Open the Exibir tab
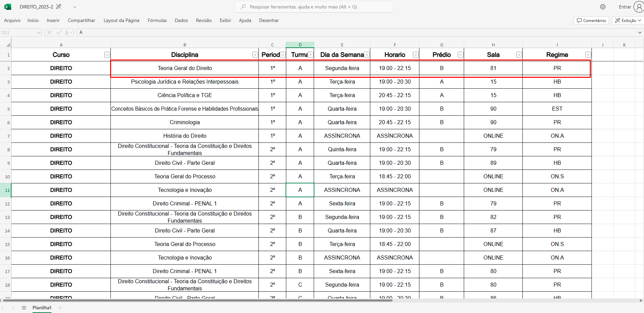 click(x=225, y=20)
